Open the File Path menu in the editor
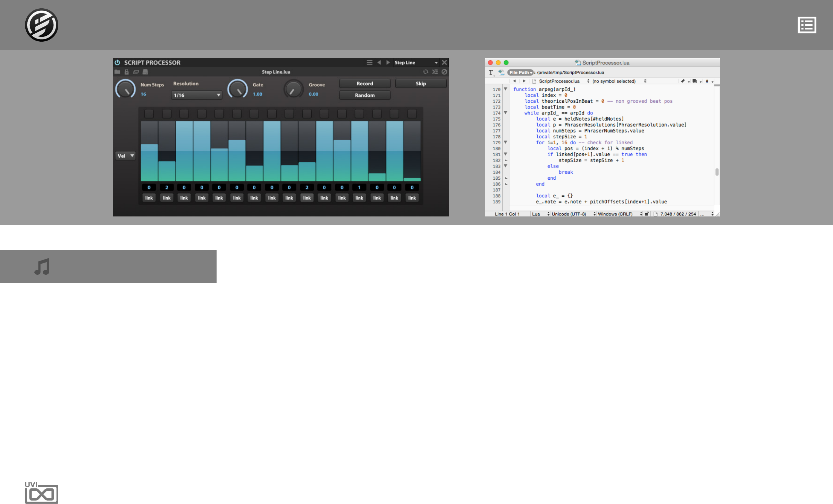Screen dimensions: 833x504 click(x=520, y=72)
